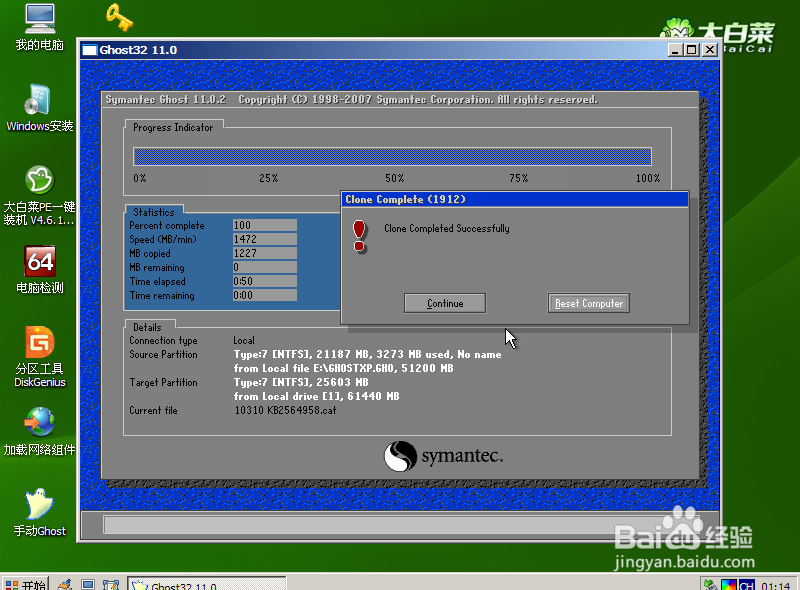Close the Ghost32 11.0 window

pos(710,50)
